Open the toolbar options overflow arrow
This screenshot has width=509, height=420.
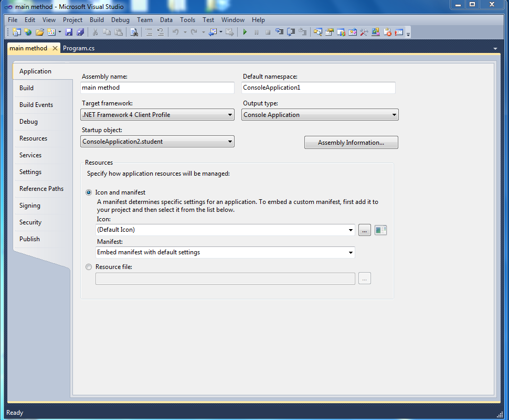pyautogui.click(x=408, y=33)
